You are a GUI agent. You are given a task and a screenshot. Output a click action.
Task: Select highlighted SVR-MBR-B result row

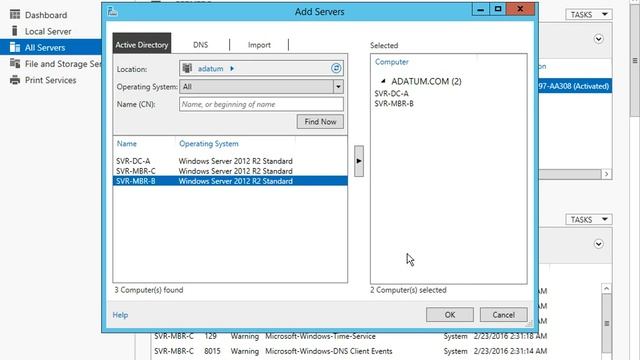tap(230, 181)
